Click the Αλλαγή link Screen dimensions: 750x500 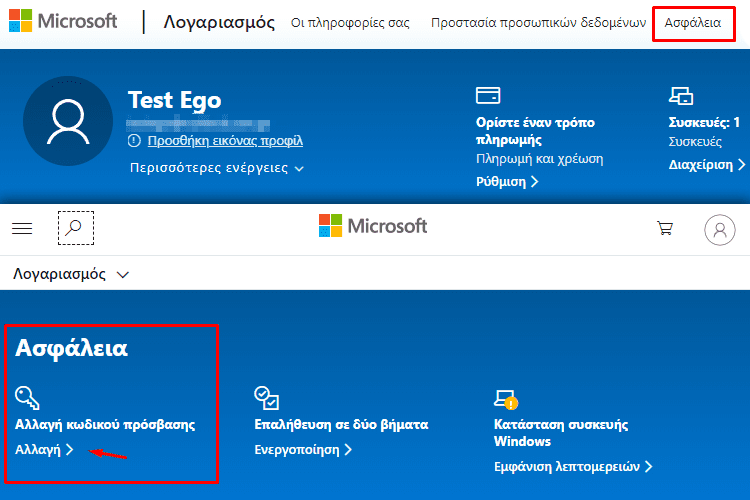44,450
